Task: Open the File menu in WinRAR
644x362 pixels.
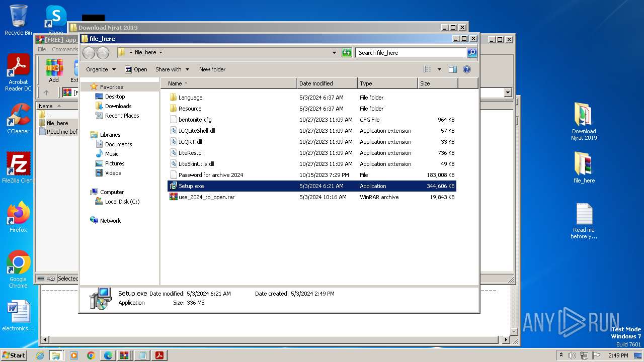Action: (42, 49)
